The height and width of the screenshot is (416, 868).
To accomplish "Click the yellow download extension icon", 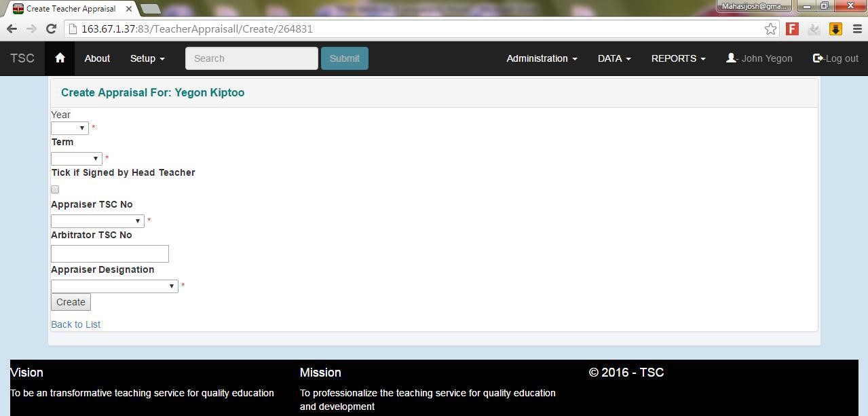I will point(835,29).
